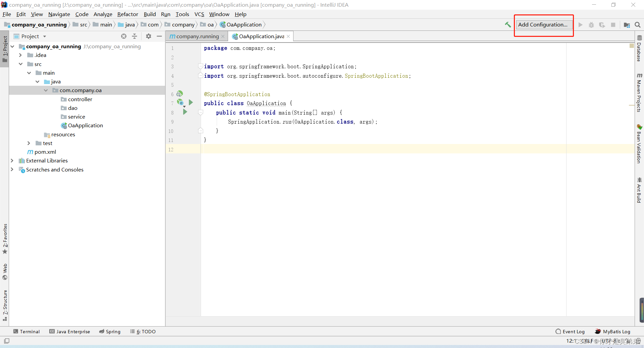Open the Refactor menu

(127, 14)
